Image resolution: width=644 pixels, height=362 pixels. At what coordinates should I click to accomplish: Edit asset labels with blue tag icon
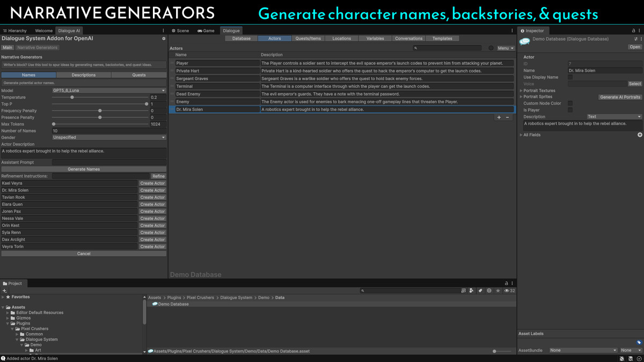point(639,342)
